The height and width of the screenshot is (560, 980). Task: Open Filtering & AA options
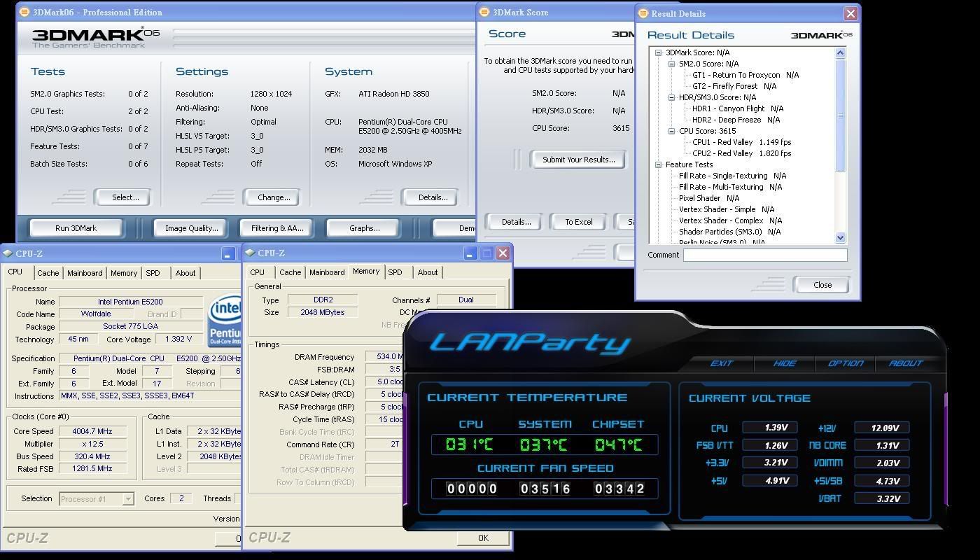click(277, 228)
